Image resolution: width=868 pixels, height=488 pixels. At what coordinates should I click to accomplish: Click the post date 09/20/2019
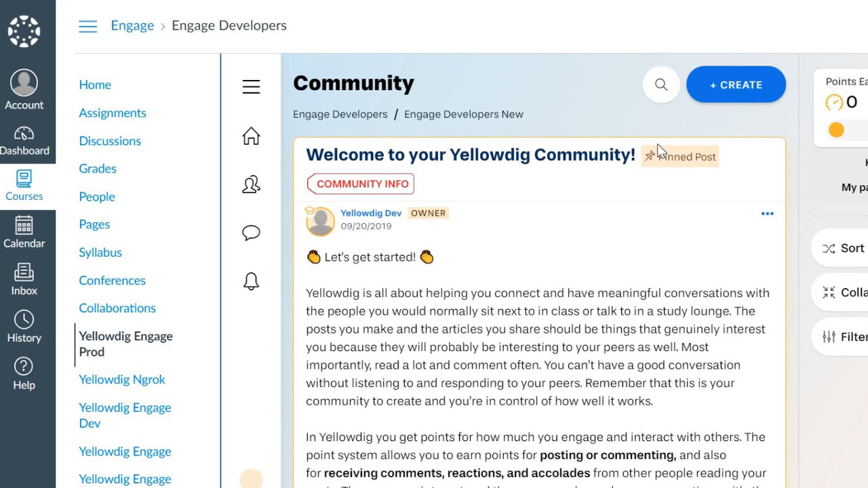366,226
